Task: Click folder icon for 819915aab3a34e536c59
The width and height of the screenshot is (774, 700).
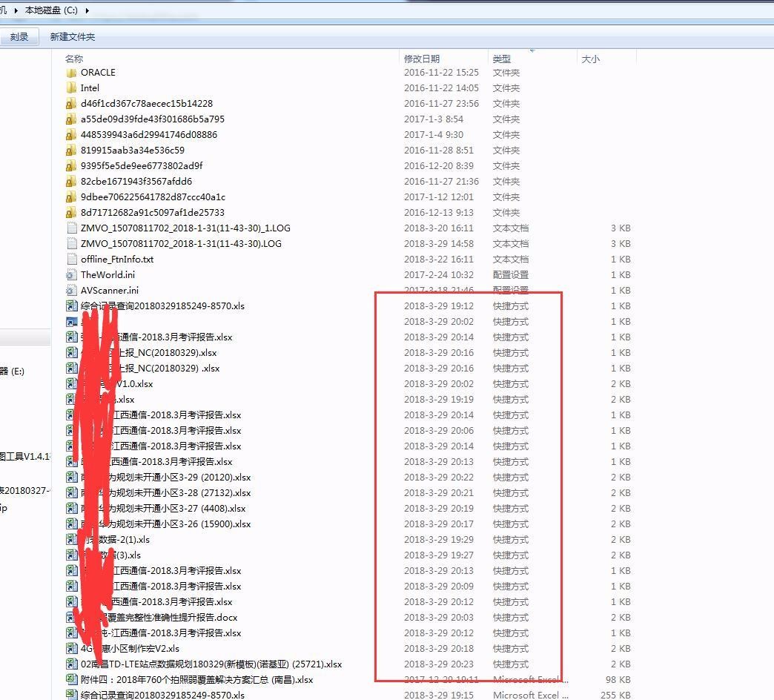Action: (71, 150)
